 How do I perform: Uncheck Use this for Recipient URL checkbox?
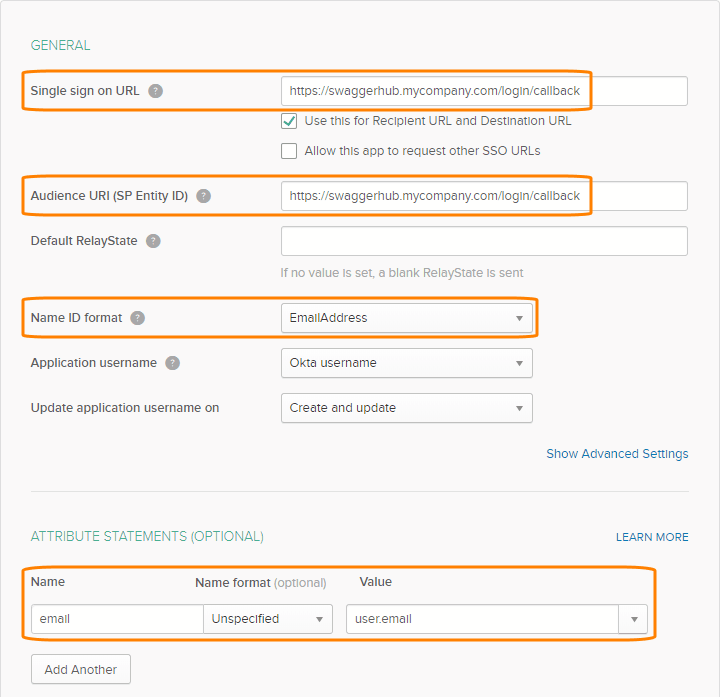pos(289,121)
